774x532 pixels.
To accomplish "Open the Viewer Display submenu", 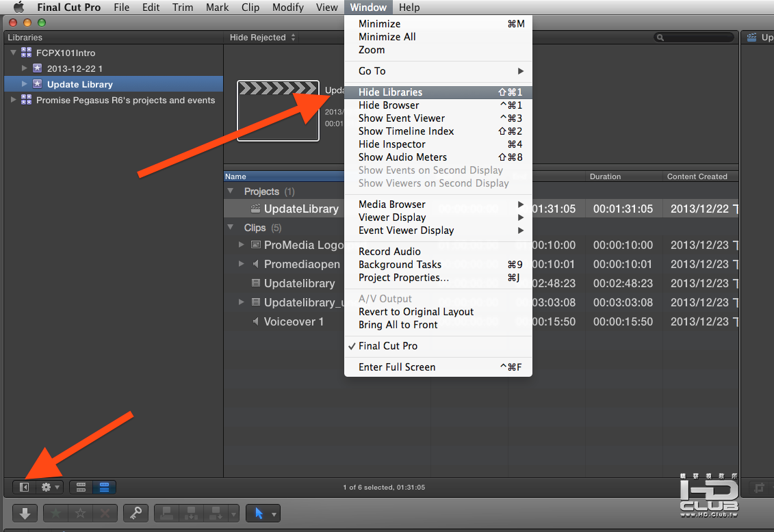I will 438,217.
